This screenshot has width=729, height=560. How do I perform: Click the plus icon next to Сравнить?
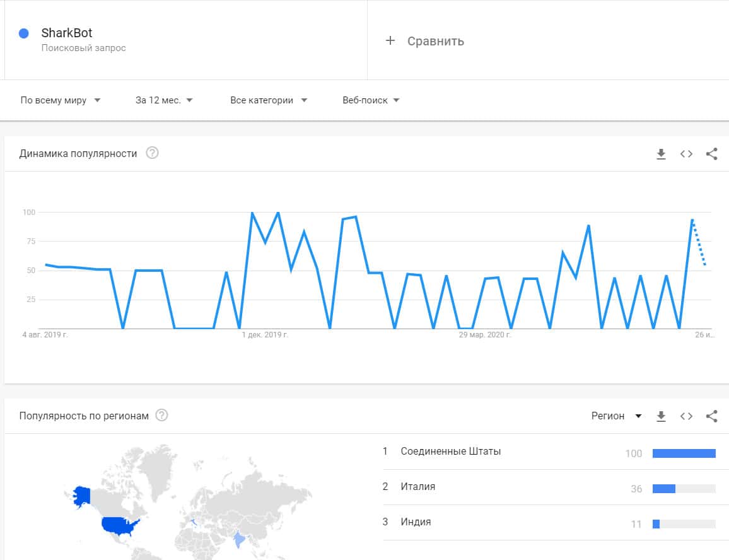point(390,41)
